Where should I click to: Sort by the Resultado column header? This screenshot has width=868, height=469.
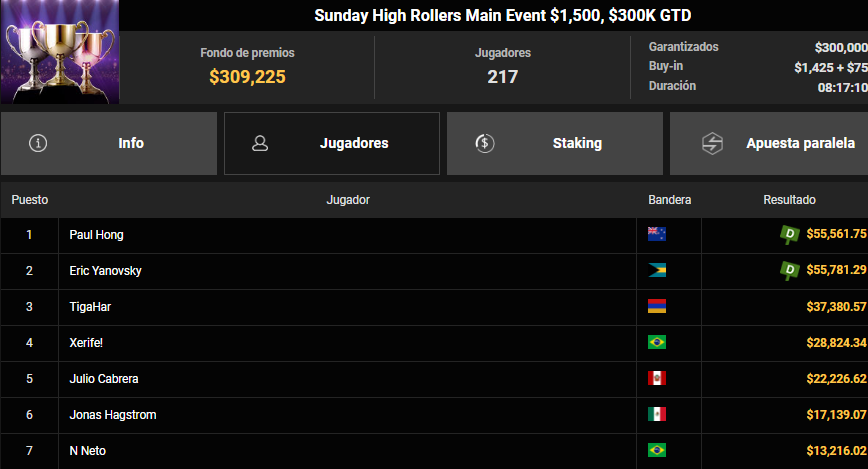(x=789, y=200)
